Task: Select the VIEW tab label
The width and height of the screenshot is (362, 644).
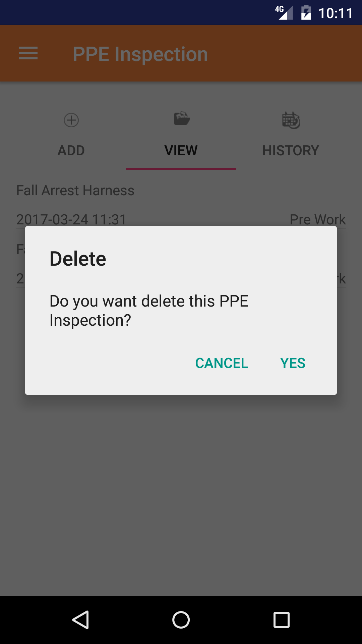Action: (181, 150)
